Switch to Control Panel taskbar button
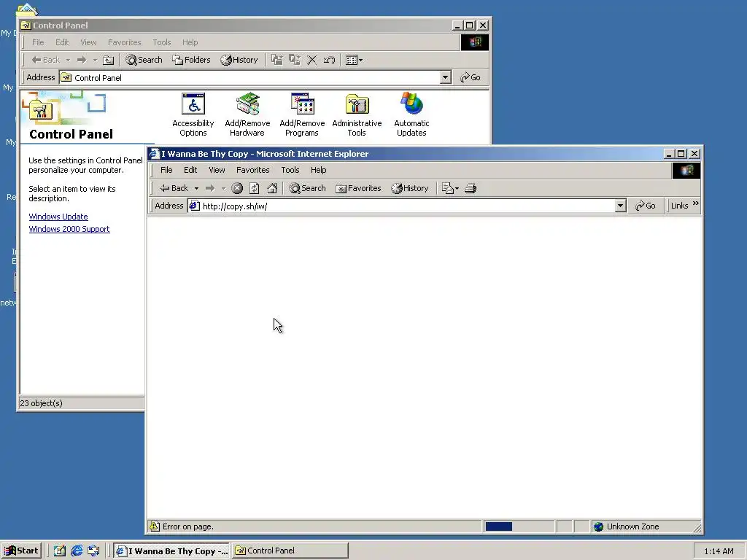 point(290,551)
